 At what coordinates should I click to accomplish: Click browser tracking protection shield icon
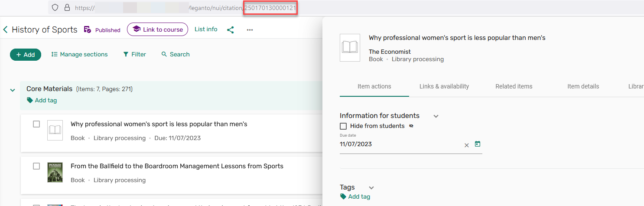[55, 7]
